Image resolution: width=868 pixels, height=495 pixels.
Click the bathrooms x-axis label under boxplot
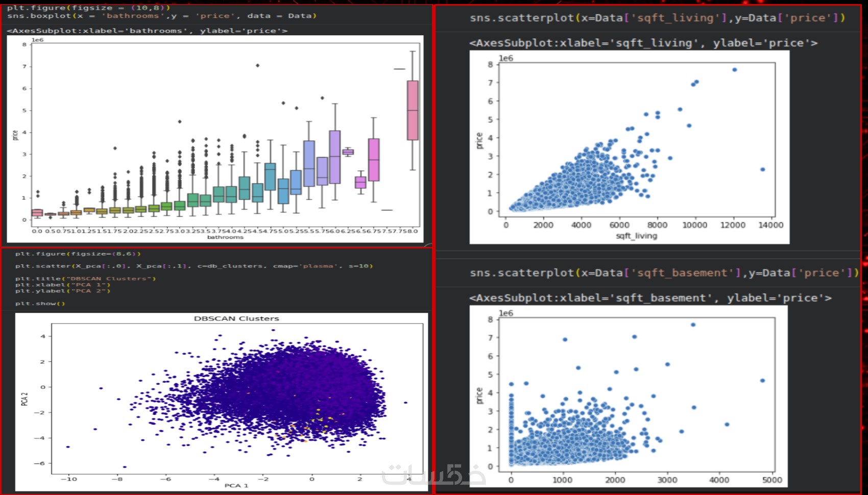(x=225, y=237)
